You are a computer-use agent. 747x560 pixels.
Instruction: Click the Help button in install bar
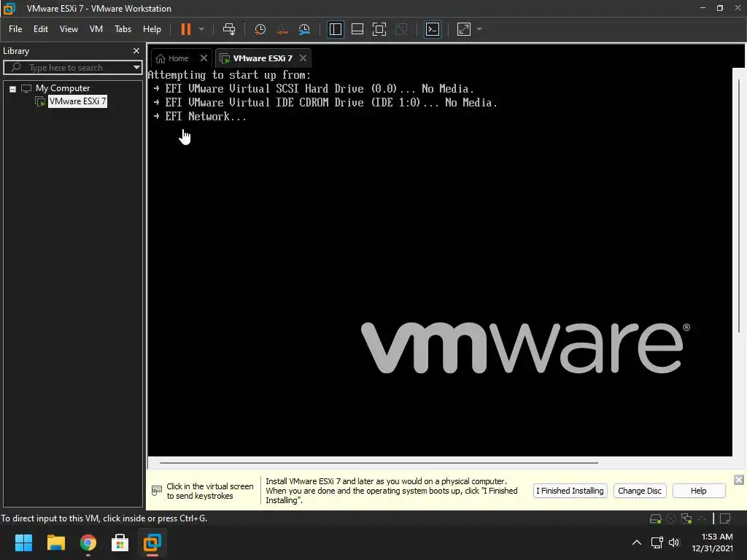tap(698, 491)
